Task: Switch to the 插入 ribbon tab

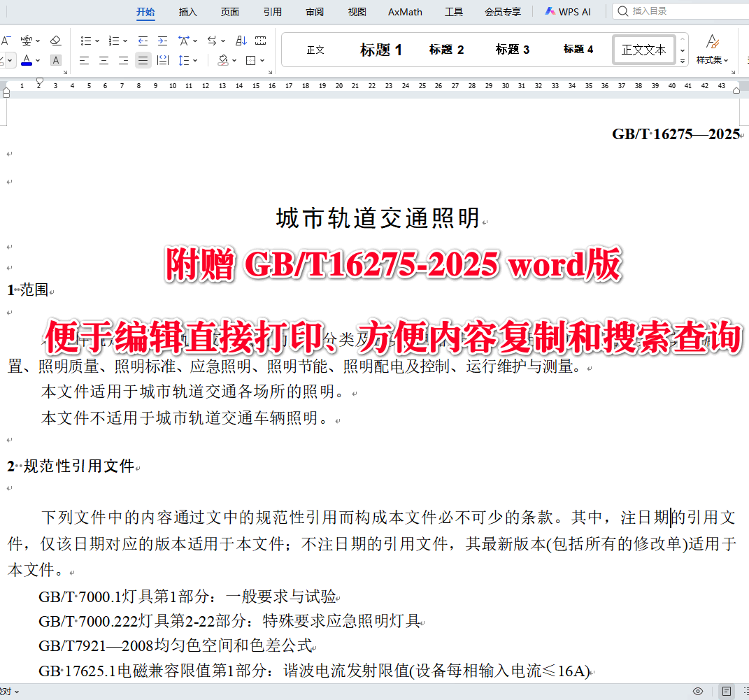Action: click(x=187, y=11)
